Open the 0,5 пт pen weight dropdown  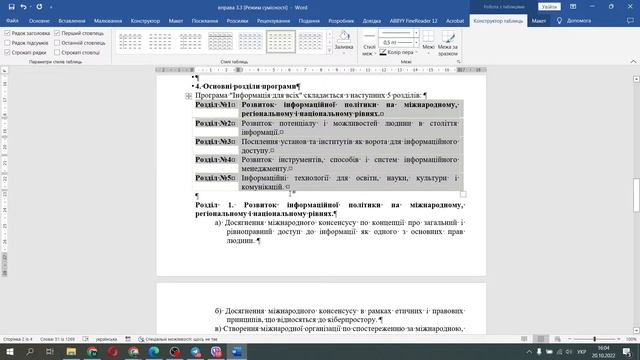pyautogui.click(x=416, y=42)
